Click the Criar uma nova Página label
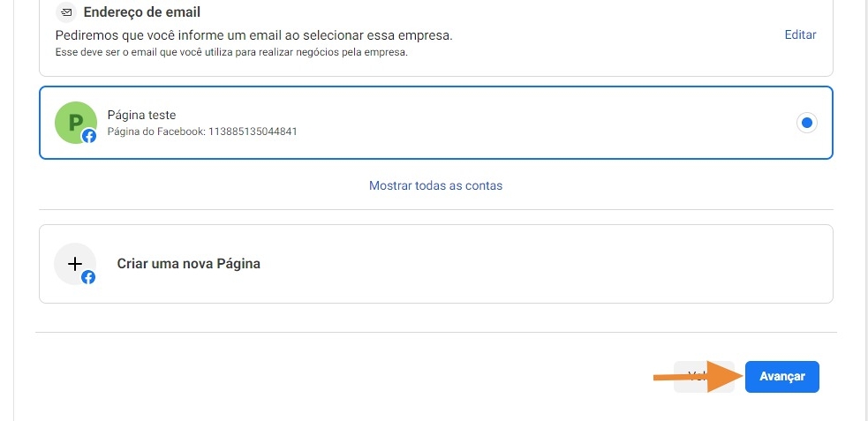The image size is (868, 421). [x=188, y=264]
